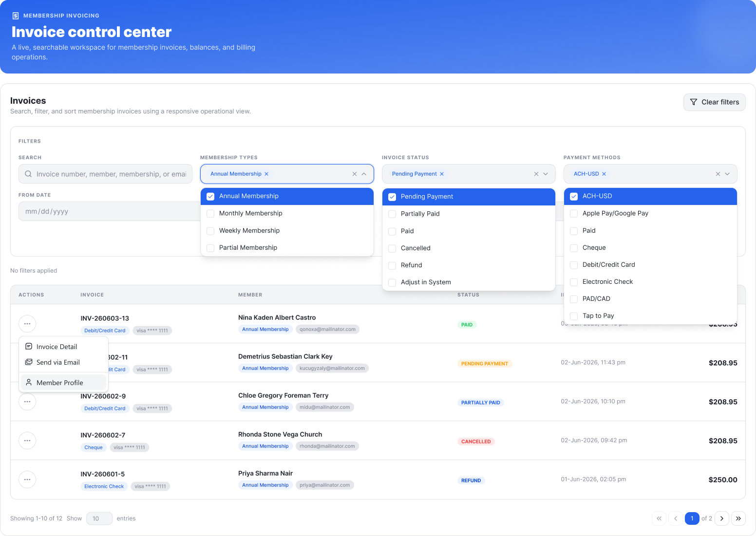The image size is (756, 536).
Task: Click the PENDING PAYMENT status badge
Action: (x=485, y=364)
